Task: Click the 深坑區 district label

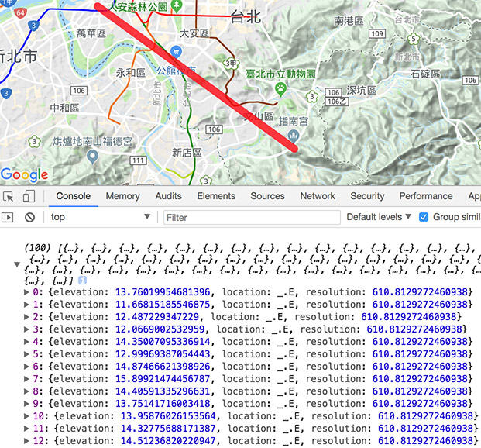Action: 362,90
